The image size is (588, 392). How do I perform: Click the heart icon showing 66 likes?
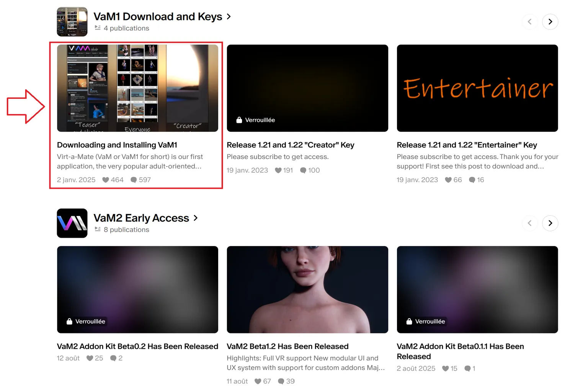(448, 180)
